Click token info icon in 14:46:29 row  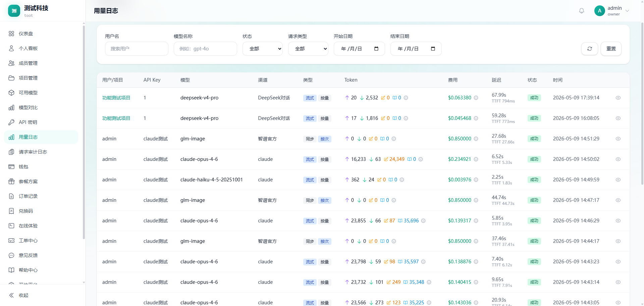click(423, 221)
